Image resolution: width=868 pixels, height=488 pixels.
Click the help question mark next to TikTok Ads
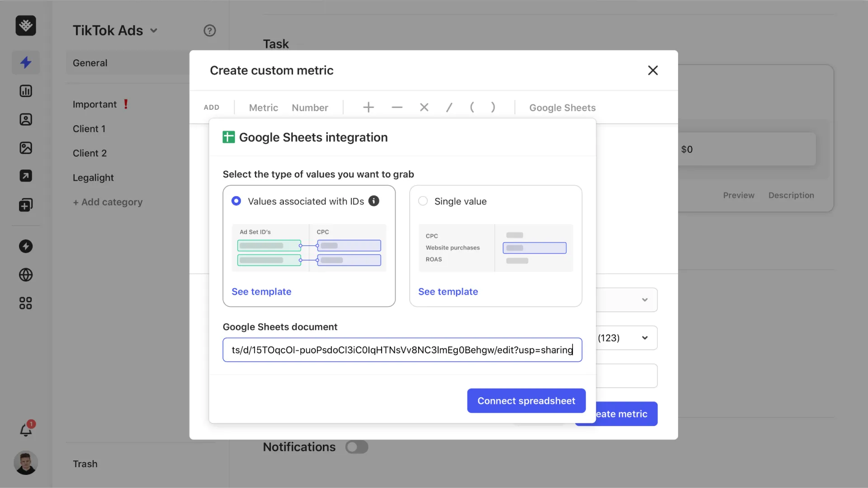tap(209, 30)
